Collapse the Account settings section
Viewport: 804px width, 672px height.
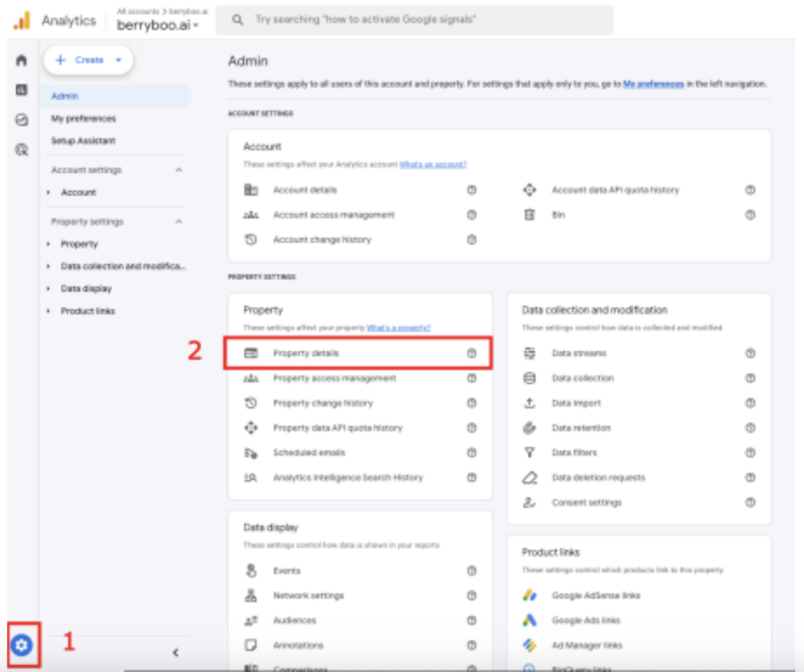[x=178, y=170]
